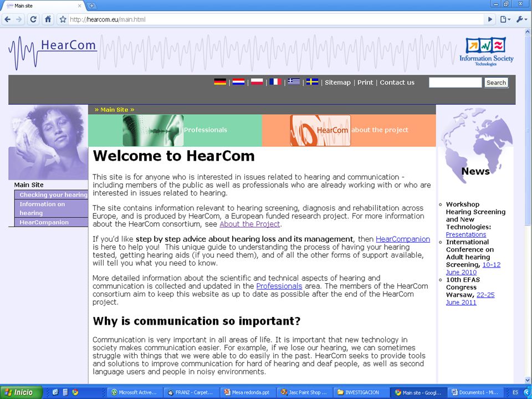Reload the page with the refresh icon

(33, 19)
